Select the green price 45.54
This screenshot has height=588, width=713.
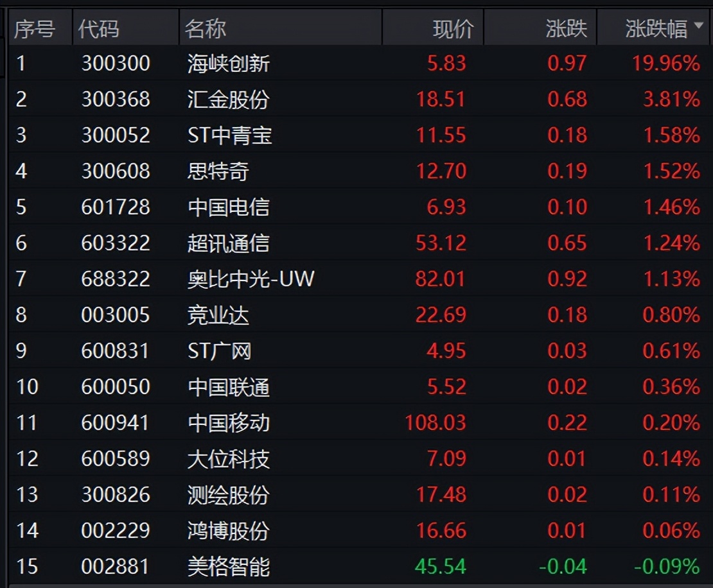tap(441, 567)
